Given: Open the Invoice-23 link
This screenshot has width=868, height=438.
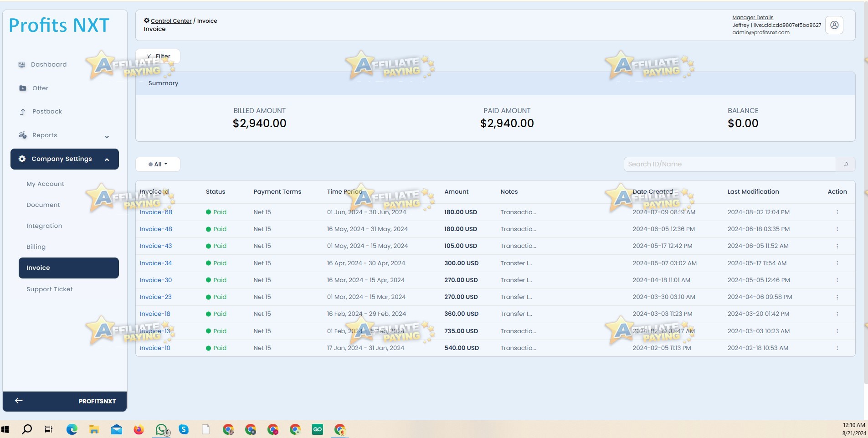Looking at the screenshot, I should coord(156,297).
